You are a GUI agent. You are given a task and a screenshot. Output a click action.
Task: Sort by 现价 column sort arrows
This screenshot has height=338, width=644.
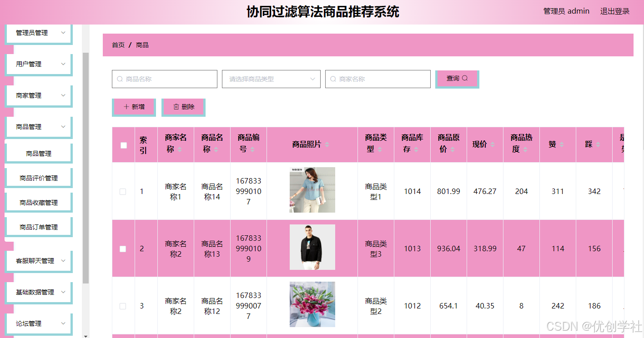pos(493,144)
